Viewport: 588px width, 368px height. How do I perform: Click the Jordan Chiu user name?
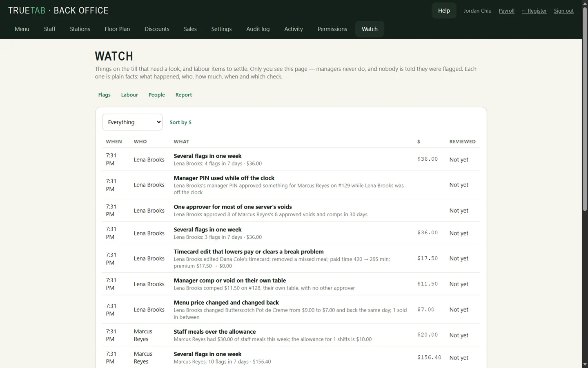(477, 11)
